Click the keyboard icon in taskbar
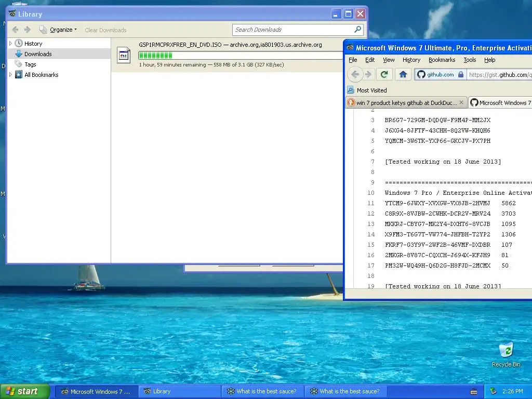This screenshot has width=532, height=399. click(x=474, y=392)
